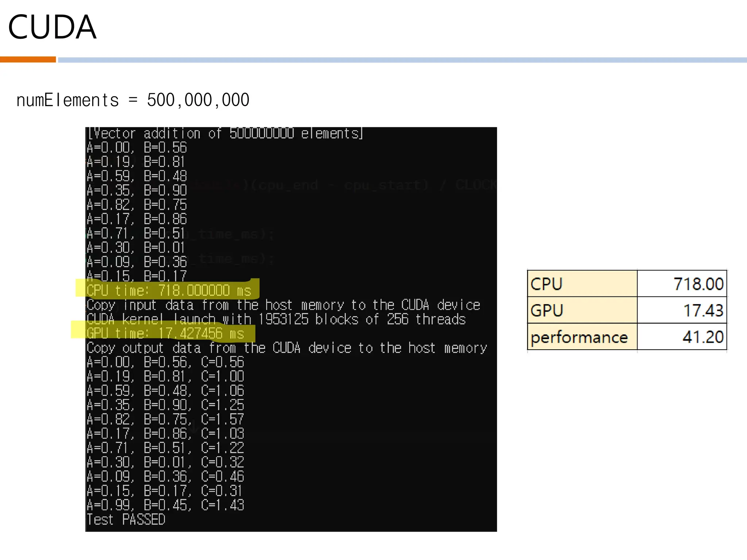747x560 pixels.
Task: Click the orange title accent bar
Action: 28,59
